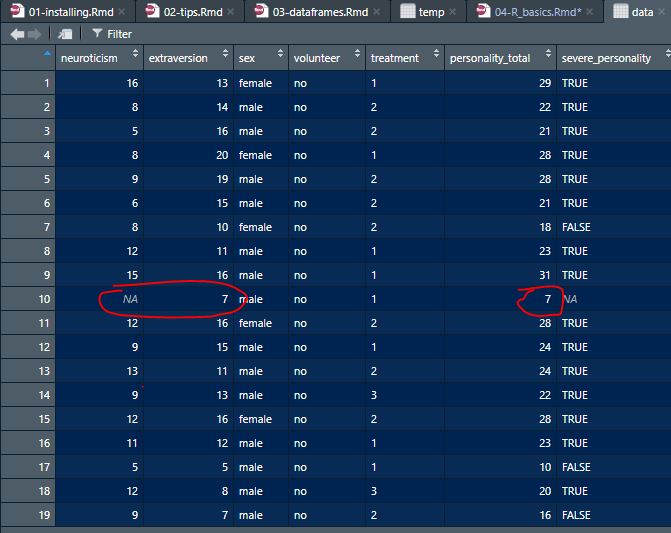This screenshot has height=533, width=671.
Task: Click the row index sort arrow
Action: pyautogui.click(x=47, y=54)
